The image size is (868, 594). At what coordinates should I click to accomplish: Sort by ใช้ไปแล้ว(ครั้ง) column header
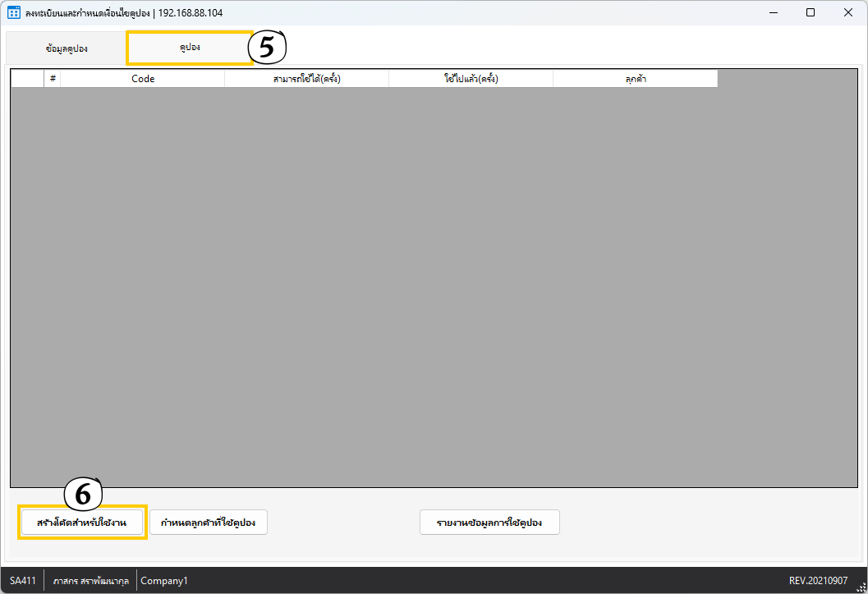471,79
